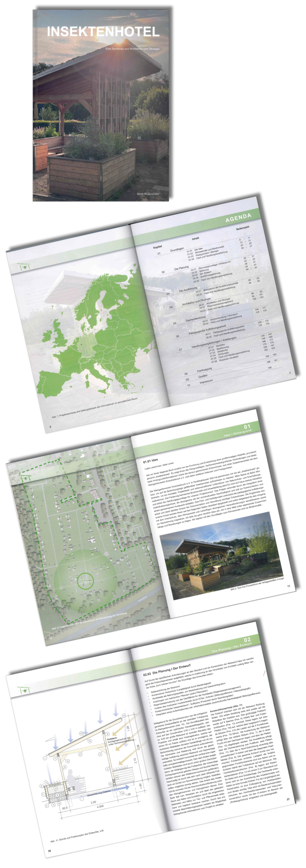Click agenda entry '07.04 Sichtungen'

point(219,354)
